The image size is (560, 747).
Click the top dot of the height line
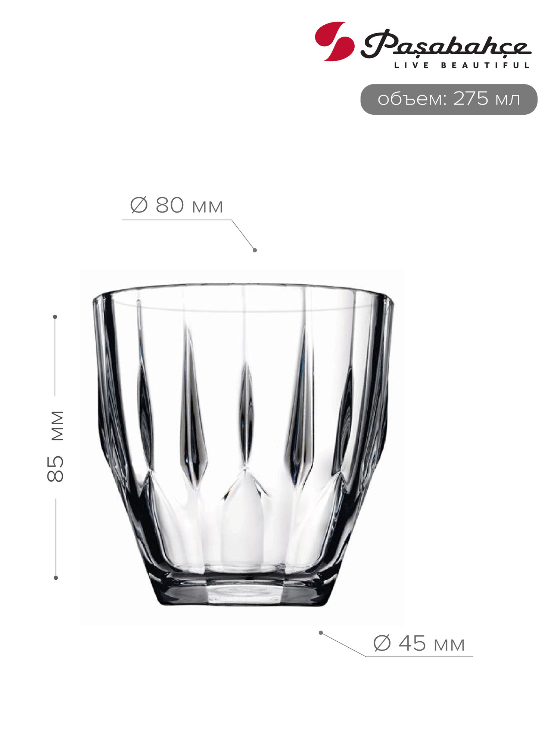[x=55, y=317]
